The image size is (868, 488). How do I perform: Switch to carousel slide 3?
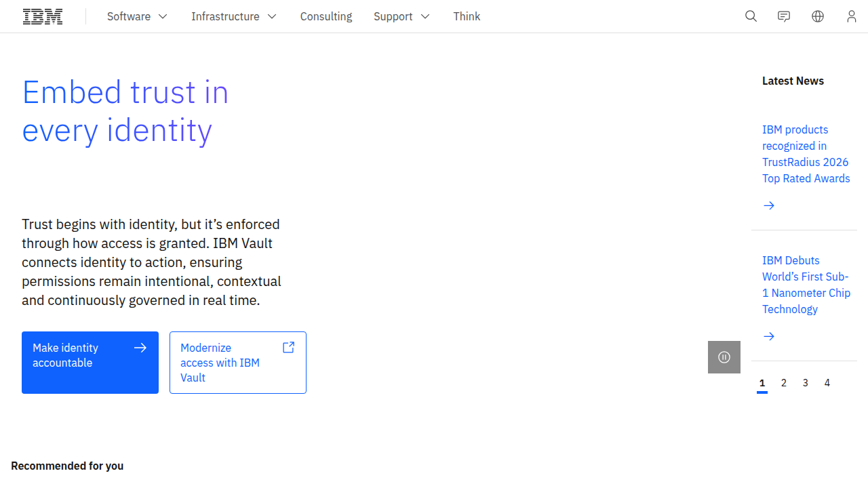[x=806, y=383]
